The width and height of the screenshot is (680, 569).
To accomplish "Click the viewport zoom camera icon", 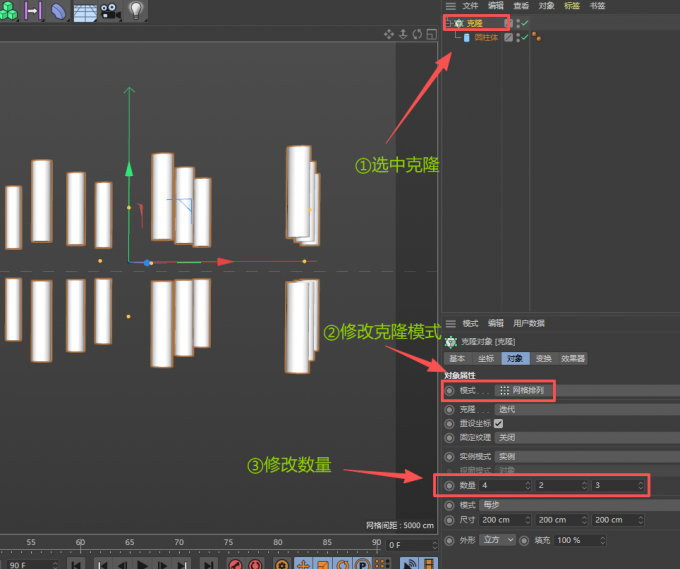I will point(403,34).
